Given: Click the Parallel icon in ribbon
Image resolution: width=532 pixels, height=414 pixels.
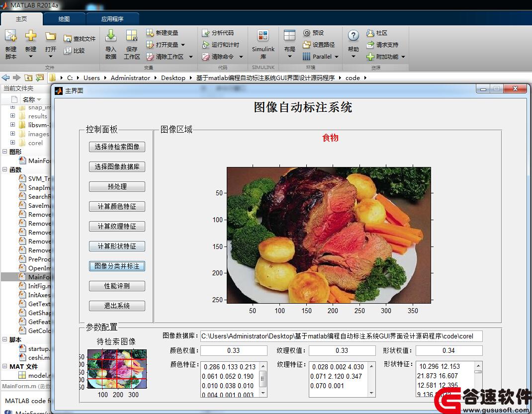Looking at the screenshot, I should coord(306,56).
